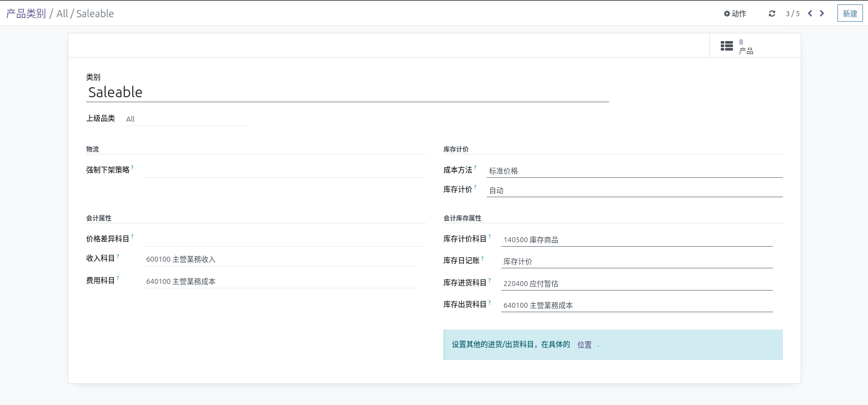Image resolution: width=868 pixels, height=405 pixels.
Task: Show help tooltip for 库存出货科目
Action: [x=490, y=302]
